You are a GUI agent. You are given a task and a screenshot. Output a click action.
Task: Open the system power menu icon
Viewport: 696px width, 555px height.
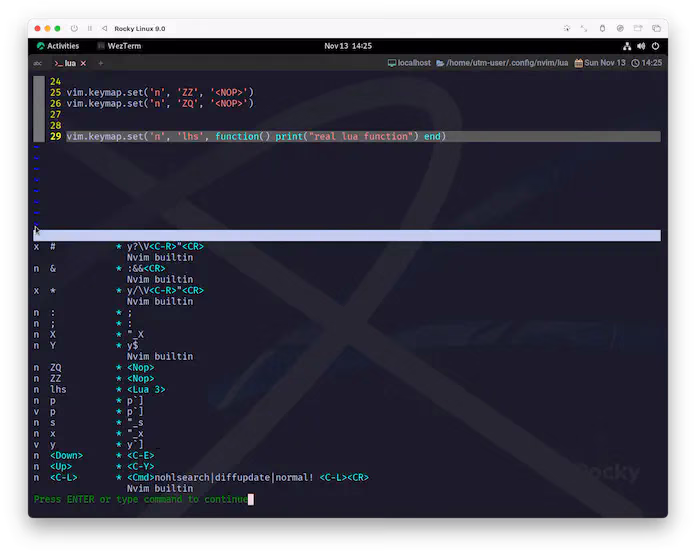[656, 46]
